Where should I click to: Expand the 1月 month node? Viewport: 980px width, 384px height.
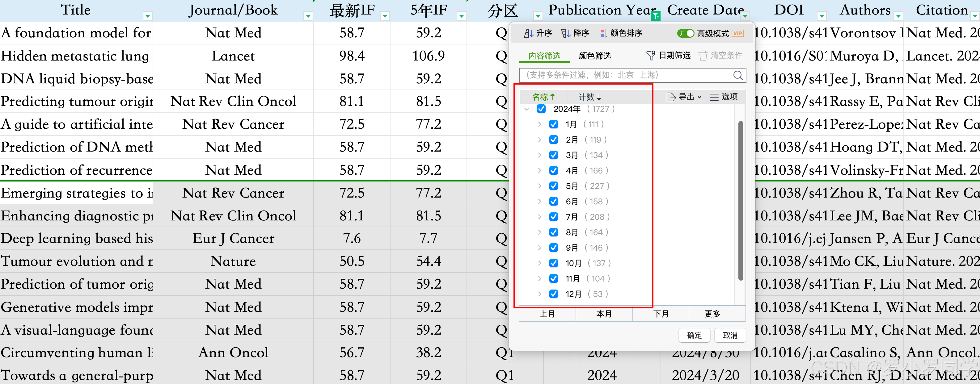coord(539,124)
